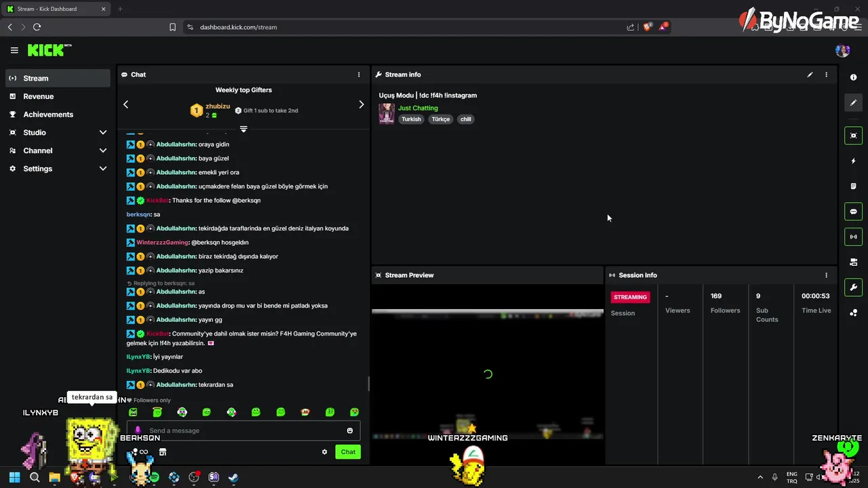Open WinterzzzGaming username in chat
868x488 pixels.
pyautogui.click(x=162, y=243)
